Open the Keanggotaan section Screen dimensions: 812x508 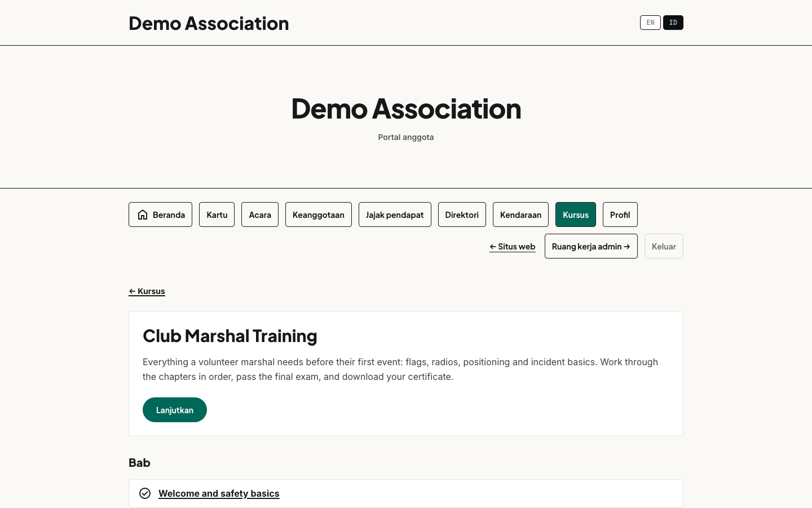coord(319,214)
